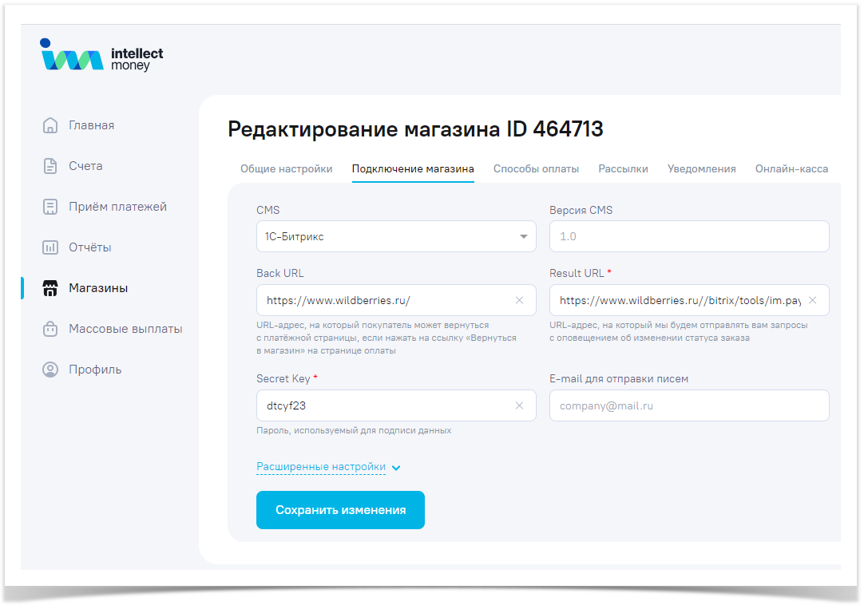Click the Главная home icon
Image resolution: width=868 pixels, height=609 pixels.
[50, 125]
